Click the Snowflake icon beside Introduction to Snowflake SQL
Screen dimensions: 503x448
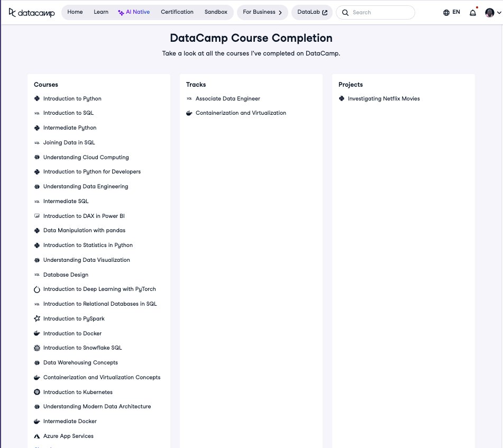tap(37, 348)
